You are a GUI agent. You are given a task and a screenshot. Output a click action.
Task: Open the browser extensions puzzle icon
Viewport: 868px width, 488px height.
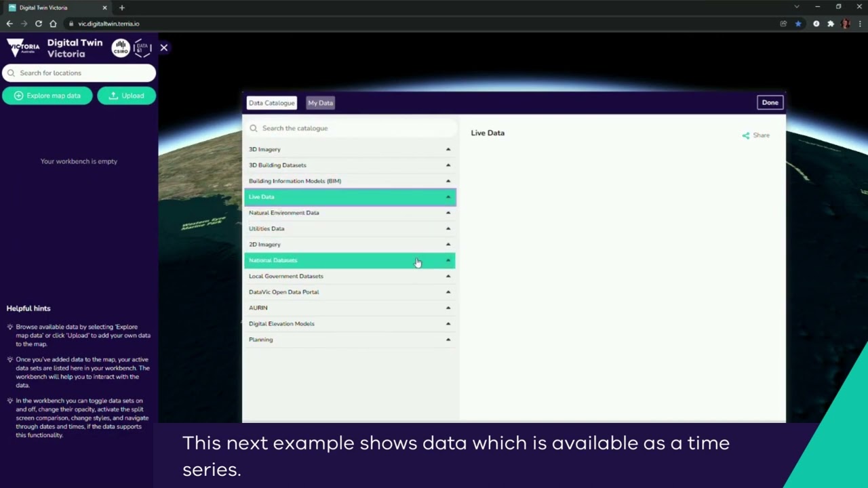tap(831, 24)
